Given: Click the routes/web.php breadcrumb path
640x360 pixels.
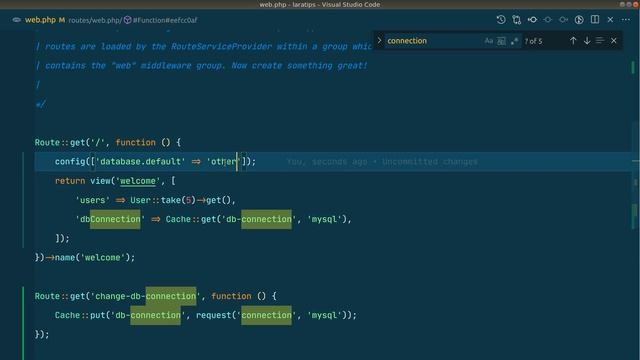Looking at the screenshot, I should click(95, 20).
